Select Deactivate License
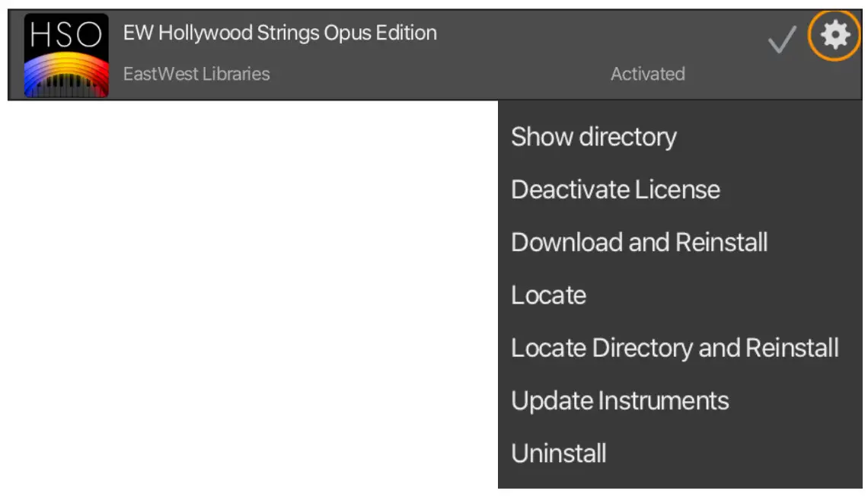The height and width of the screenshot is (497, 868). coord(616,190)
